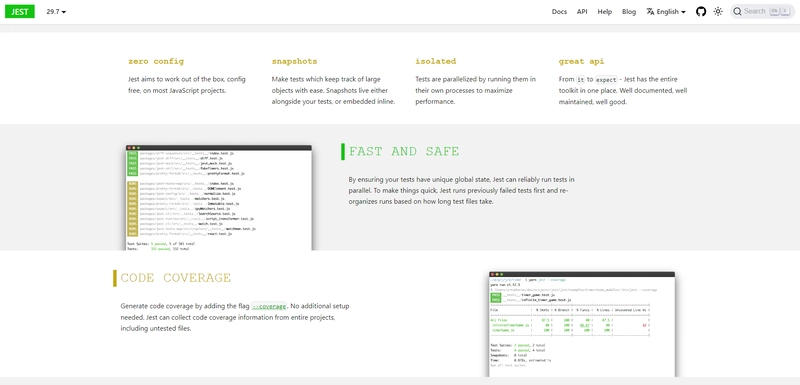Click the Search input field
The image size is (800, 385).
tap(762, 11)
